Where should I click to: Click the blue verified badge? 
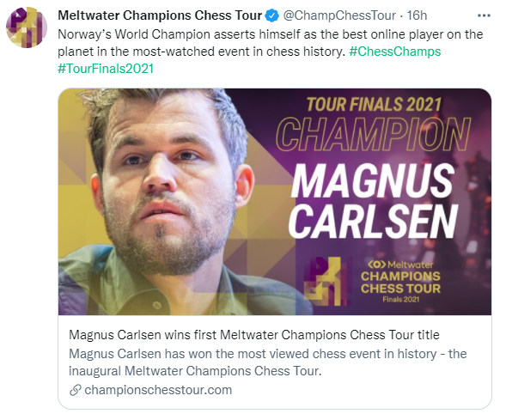[x=272, y=15]
